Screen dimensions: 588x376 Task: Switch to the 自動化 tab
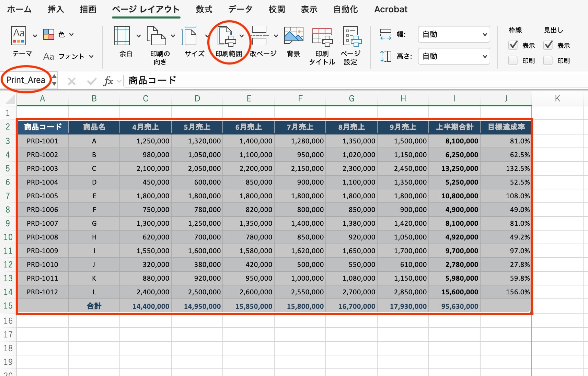[x=346, y=9]
